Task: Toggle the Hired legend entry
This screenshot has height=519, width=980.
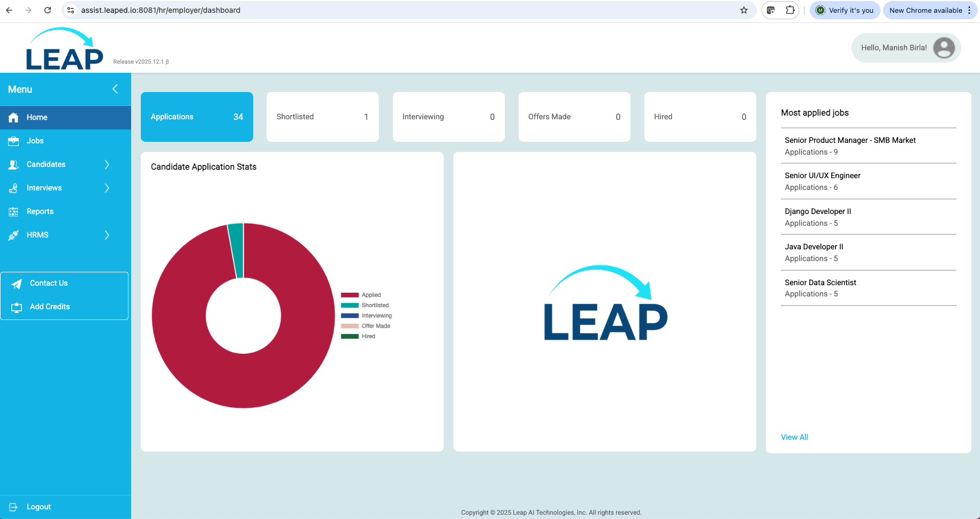Action: pyautogui.click(x=358, y=336)
